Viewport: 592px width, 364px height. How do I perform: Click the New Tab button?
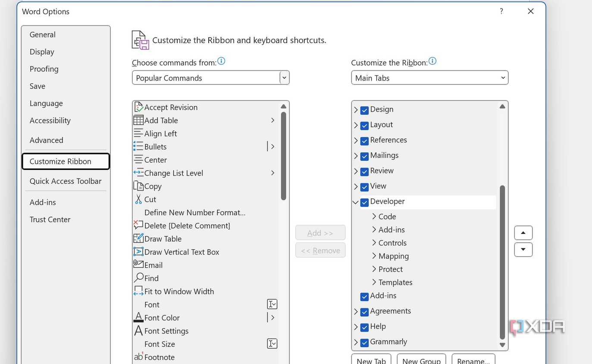point(371,360)
